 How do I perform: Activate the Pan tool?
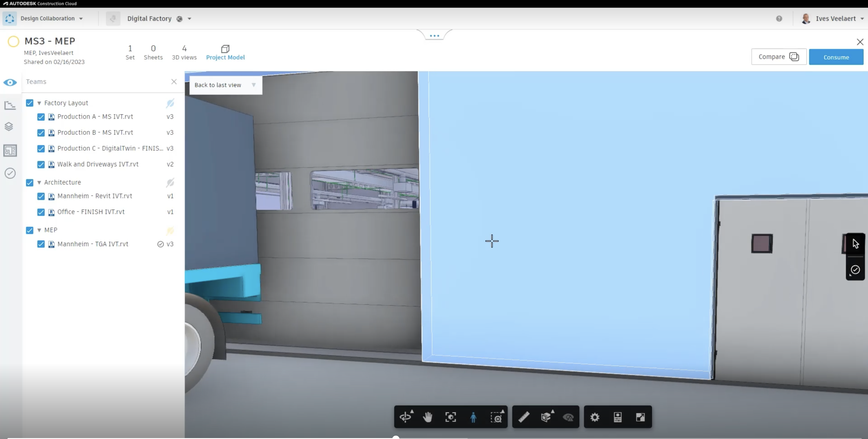tap(427, 417)
